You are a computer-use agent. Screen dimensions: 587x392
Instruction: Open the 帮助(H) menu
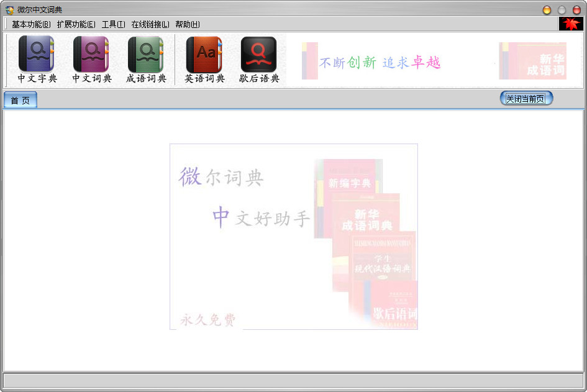coord(188,24)
